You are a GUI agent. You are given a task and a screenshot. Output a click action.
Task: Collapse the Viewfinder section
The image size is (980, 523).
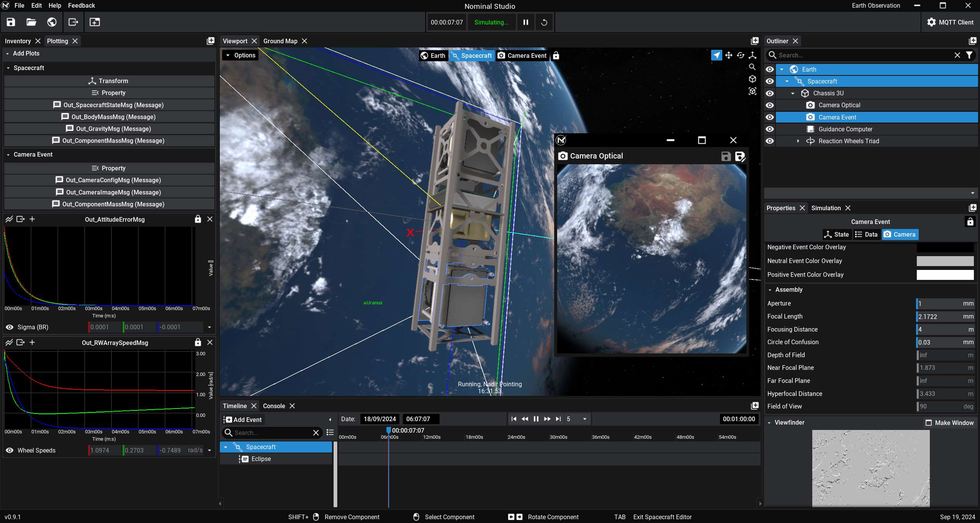click(769, 423)
